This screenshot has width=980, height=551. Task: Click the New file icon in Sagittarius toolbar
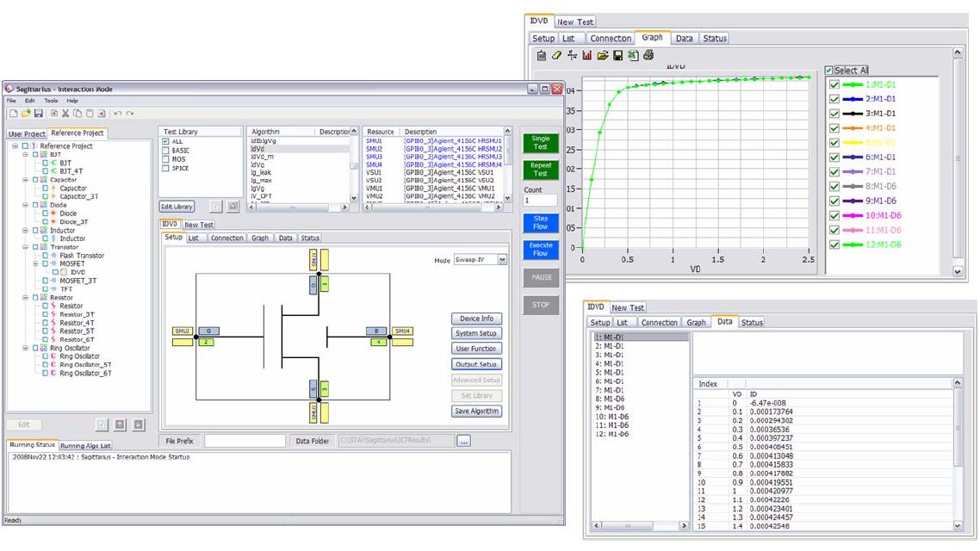pos(13,113)
